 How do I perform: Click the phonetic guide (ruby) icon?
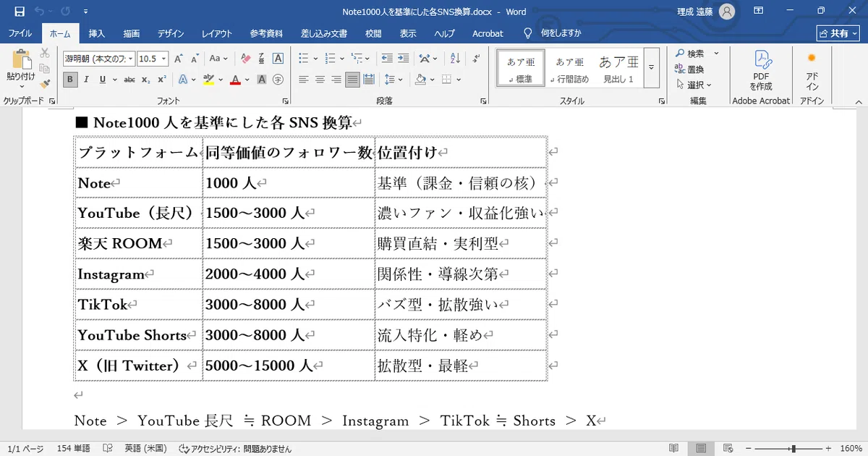coord(262,58)
